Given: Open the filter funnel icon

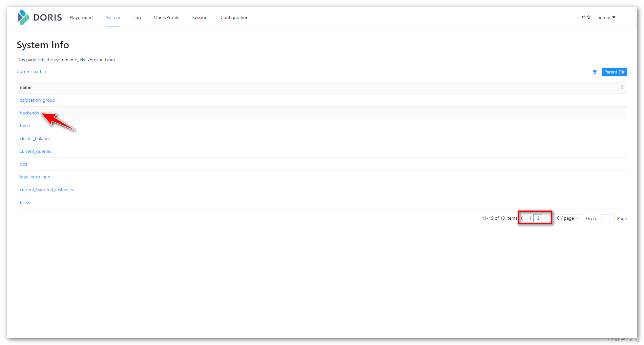Looking at the screenshot, I should (594, 72).
